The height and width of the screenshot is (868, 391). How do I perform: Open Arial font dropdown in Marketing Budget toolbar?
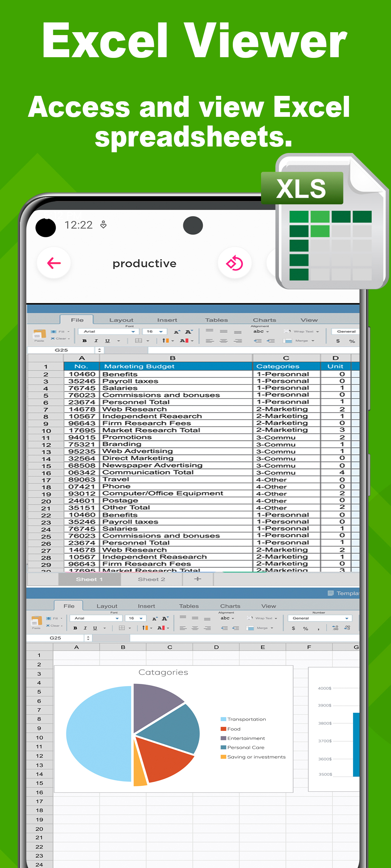(109, 331)
